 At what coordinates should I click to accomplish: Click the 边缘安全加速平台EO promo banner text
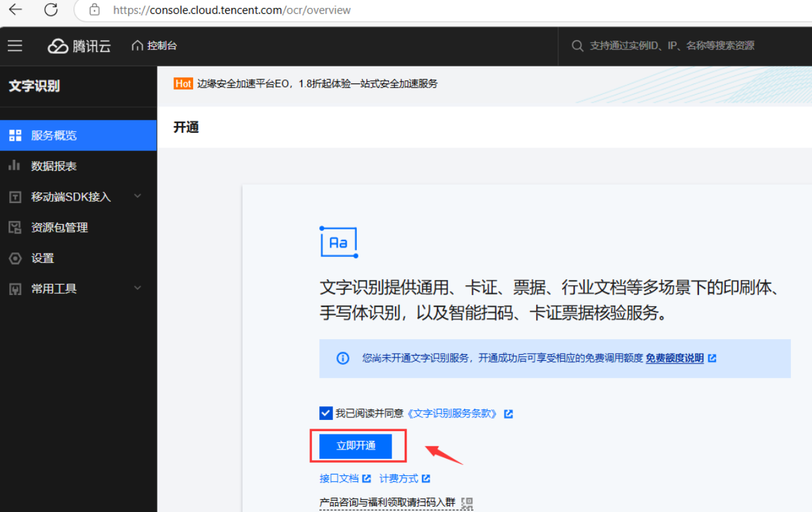tap(317, 83)
